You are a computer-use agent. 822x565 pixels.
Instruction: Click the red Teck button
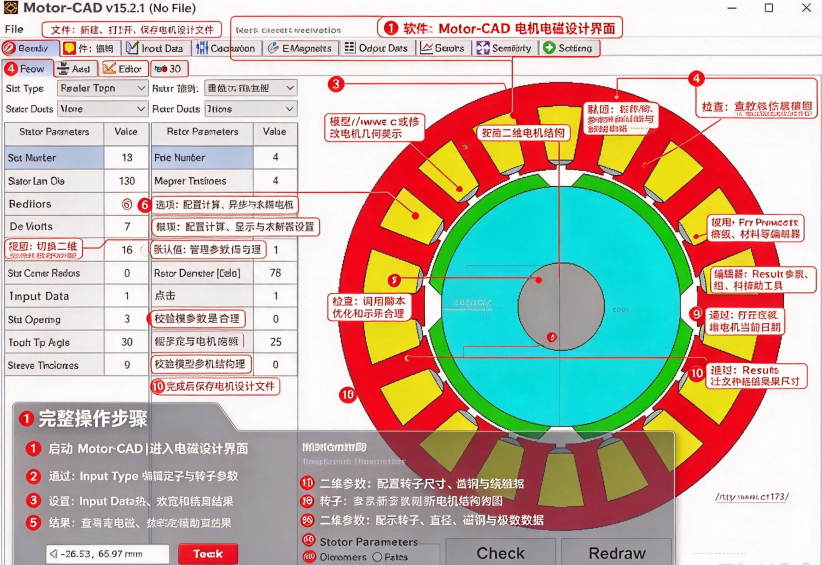[208, 554]
